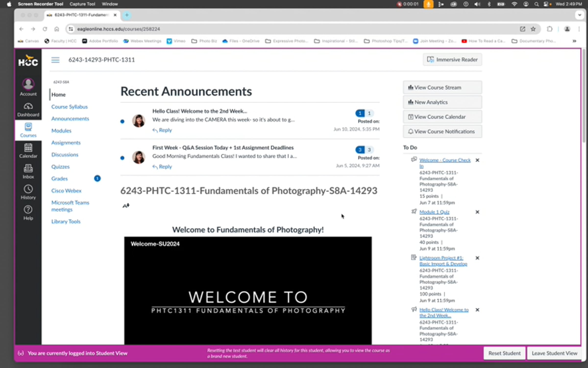Click the Immersive Reader button
The width and height of the screenshot is (588, 368).
[x=452, y=60]
